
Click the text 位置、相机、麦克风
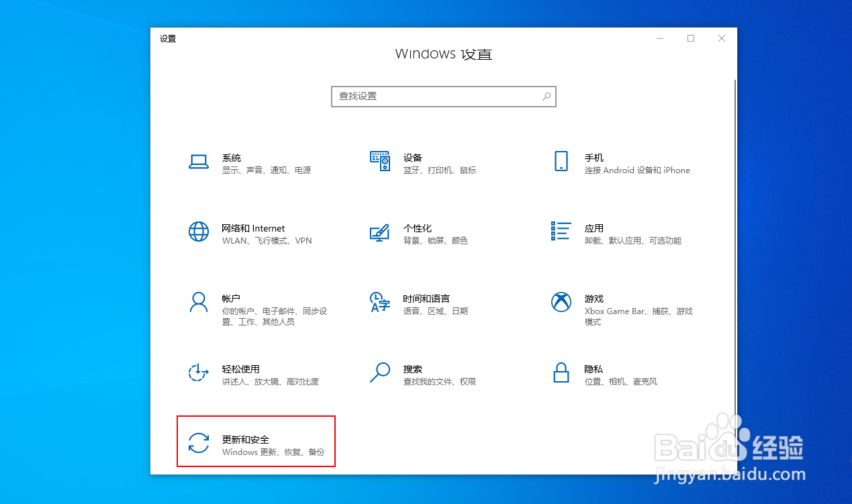621,382
